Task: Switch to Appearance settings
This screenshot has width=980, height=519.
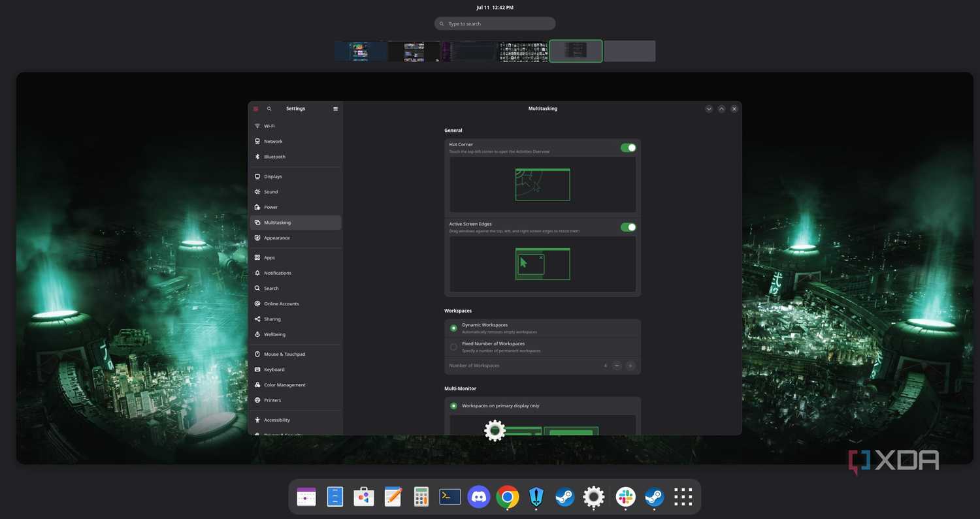Action: [x=295, y=238]
